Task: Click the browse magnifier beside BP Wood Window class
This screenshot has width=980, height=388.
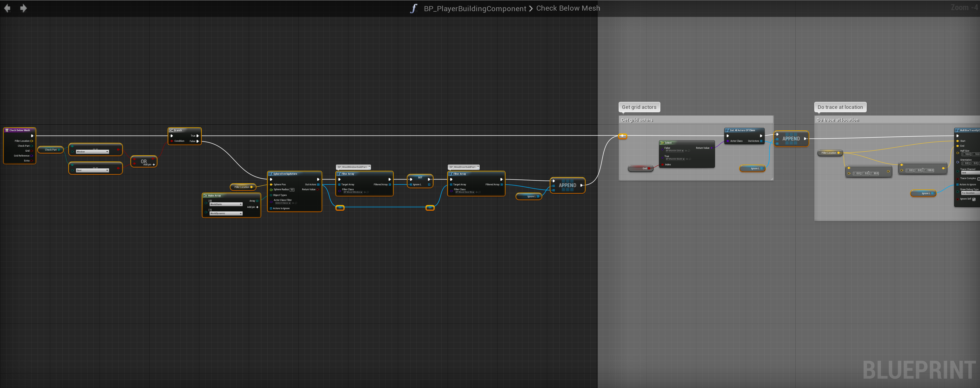Action: [x=368, y=192]
